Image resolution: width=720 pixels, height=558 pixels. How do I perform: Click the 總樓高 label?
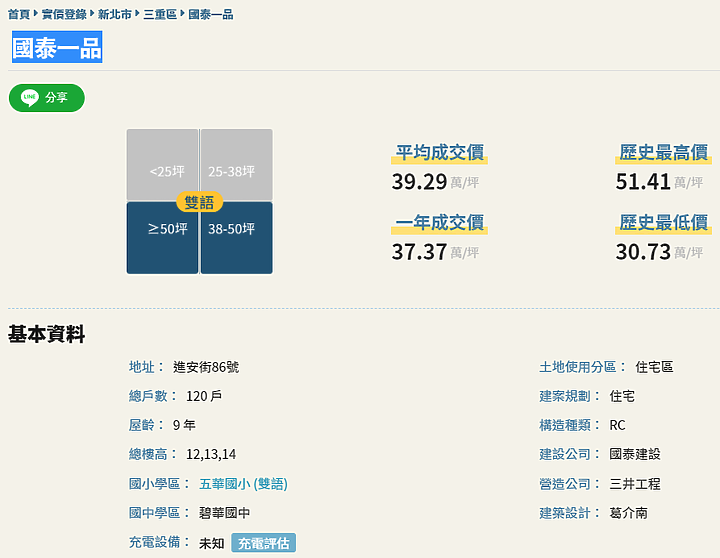[x=152, y=454]
